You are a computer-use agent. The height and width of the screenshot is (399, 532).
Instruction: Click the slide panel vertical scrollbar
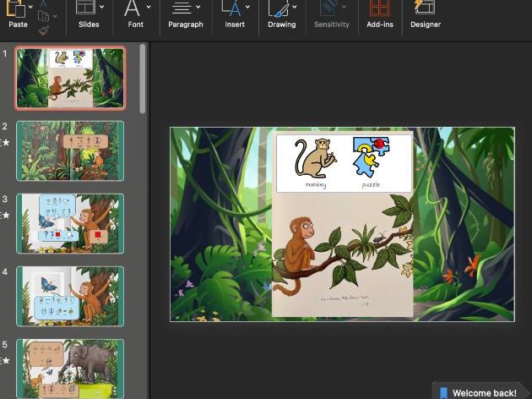coord(143,79)
